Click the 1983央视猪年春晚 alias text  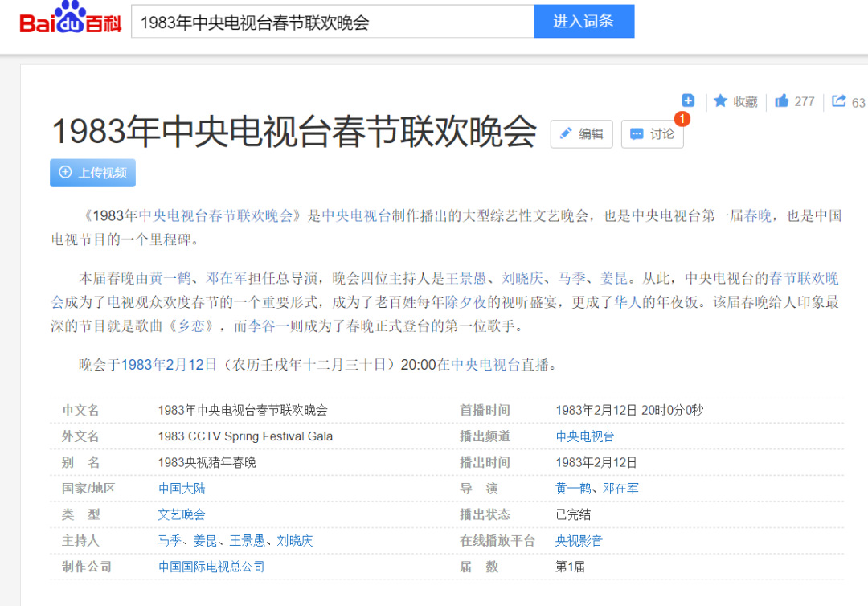click(207, 463)
